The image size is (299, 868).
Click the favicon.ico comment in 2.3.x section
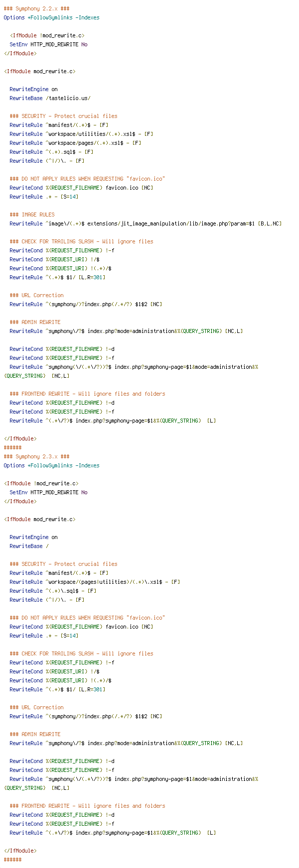click(87, 618)
